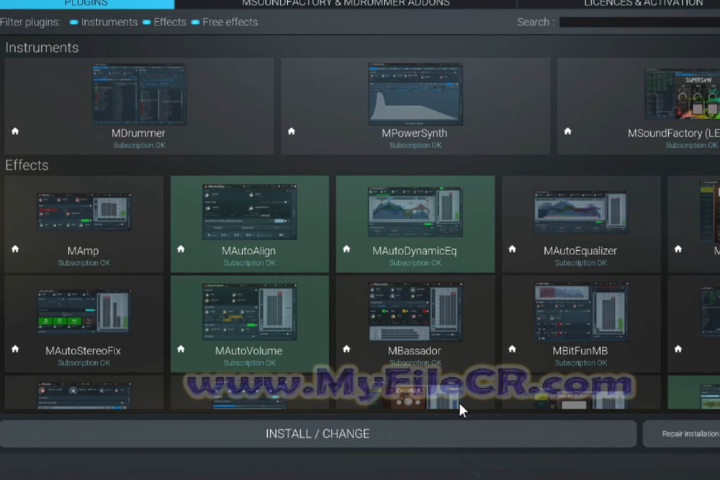
Task: Select the MAmp plugin thumbnail
Action: tap(84, 212)
